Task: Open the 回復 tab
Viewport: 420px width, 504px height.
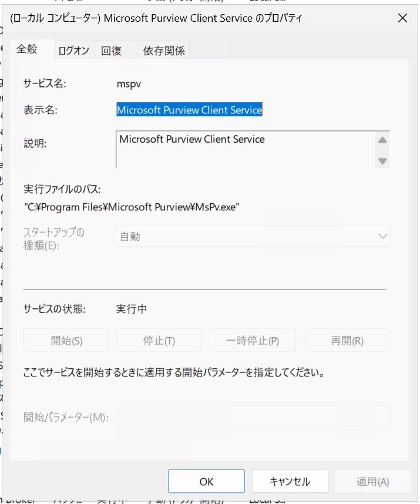Action: [116, 51]
